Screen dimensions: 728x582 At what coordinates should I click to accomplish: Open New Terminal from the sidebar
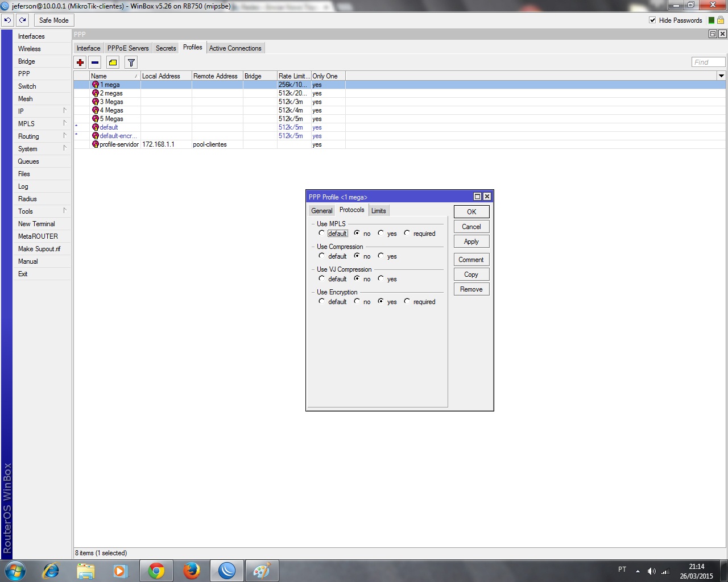point(36,224)
